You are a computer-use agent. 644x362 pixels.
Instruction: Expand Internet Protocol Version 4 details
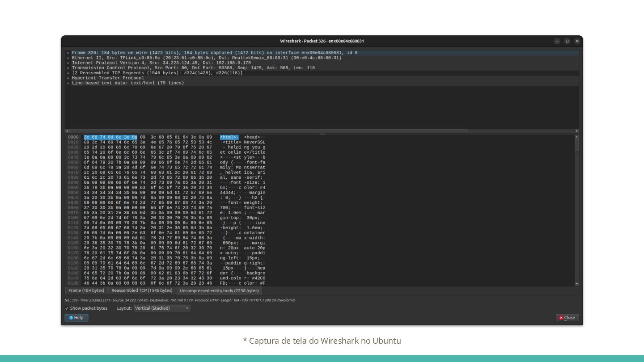point(68,63)
